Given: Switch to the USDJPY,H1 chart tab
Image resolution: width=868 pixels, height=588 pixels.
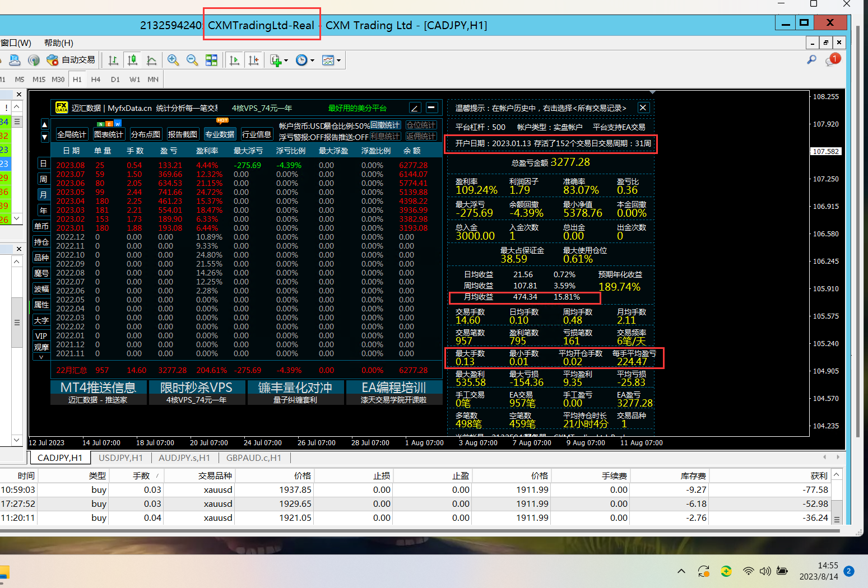Looking at the screenshot, I should [120, 458].
